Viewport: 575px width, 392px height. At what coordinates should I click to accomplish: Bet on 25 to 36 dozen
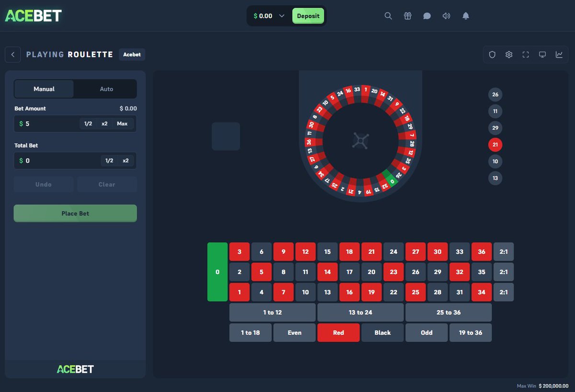[448, 313]
